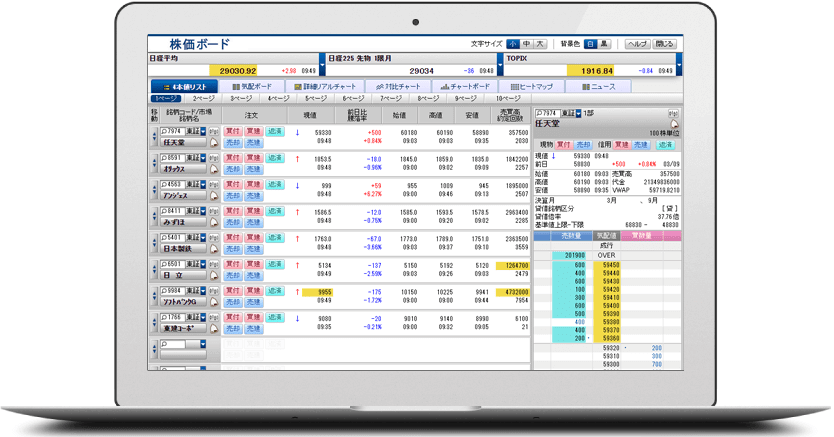Click the small info icon beside code 6501
Image resolution: width=834 pixels, height=437 pixels.
pos(214,264)
